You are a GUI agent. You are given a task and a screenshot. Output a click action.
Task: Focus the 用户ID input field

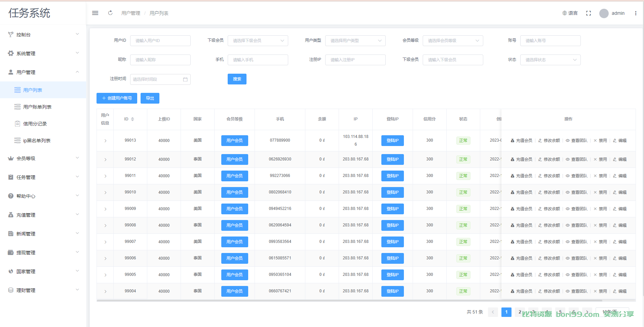[160, 41]
